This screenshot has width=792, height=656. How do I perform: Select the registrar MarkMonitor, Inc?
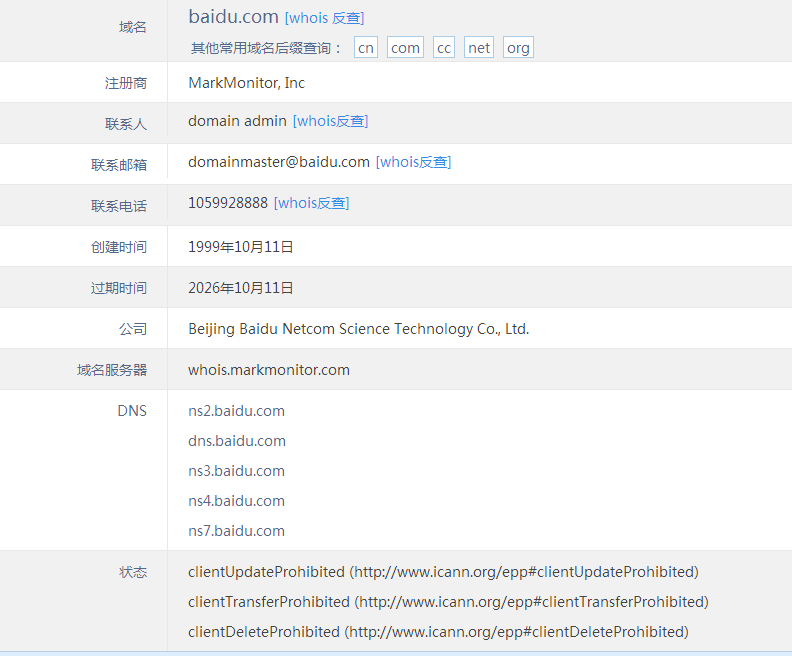point(246,83)
